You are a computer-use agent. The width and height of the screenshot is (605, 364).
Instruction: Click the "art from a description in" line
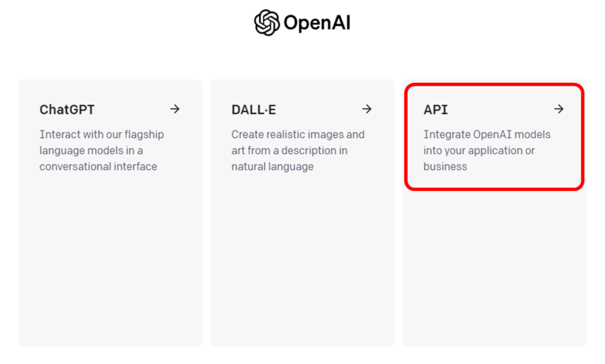(x=289, y=151)
